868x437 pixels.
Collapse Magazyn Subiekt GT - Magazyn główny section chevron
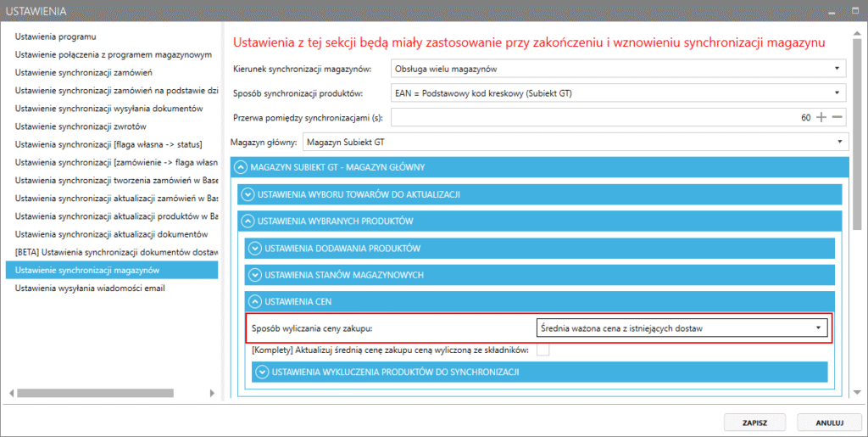[x=240, y=167]
